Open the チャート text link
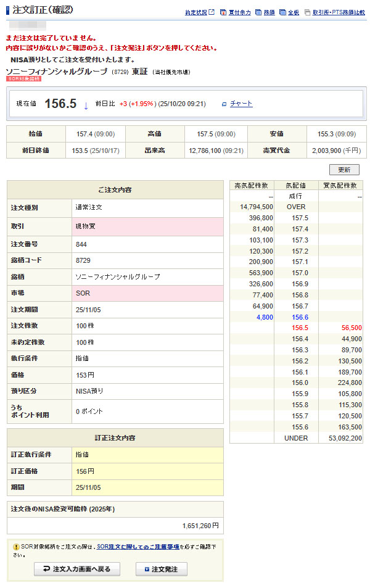The height and width of the screenshot is (588, 370). (x=241, y=104)
